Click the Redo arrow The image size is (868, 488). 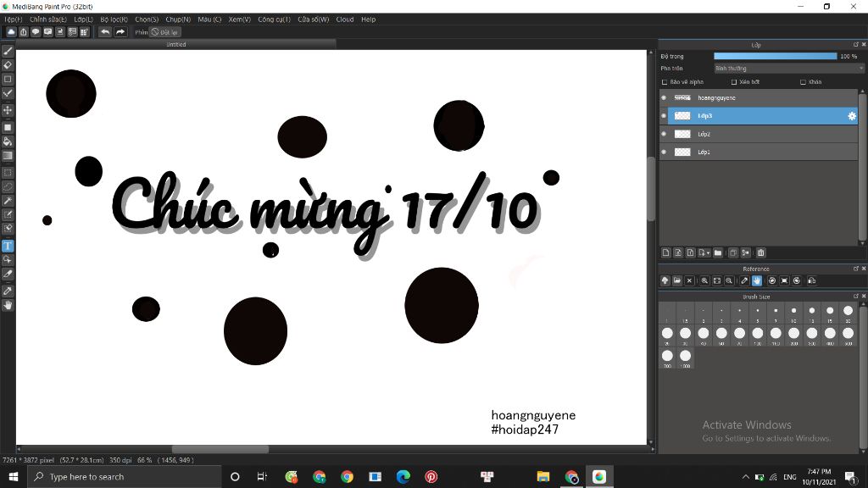pyautogui.click(x=120, y=32)
